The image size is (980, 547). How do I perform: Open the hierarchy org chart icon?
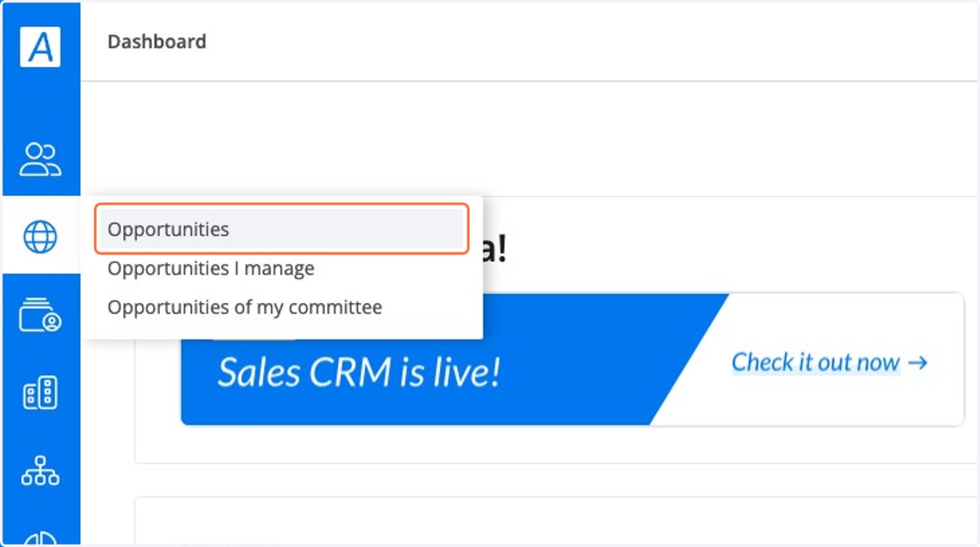[x=40, y=471]
